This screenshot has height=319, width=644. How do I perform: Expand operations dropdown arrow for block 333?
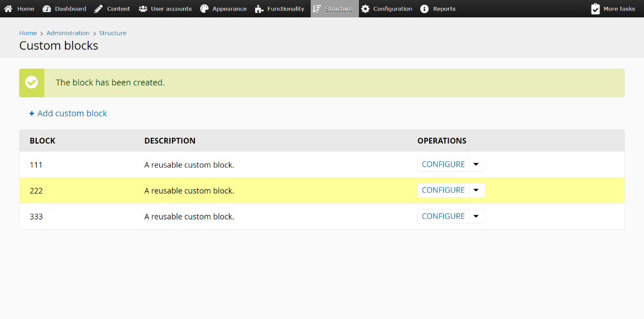pos(476,216)
